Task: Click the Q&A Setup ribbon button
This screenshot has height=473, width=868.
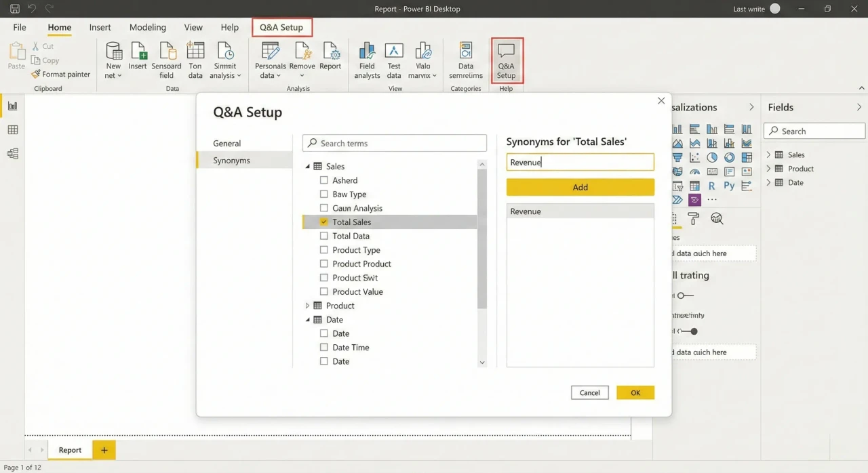Action: 507,61
